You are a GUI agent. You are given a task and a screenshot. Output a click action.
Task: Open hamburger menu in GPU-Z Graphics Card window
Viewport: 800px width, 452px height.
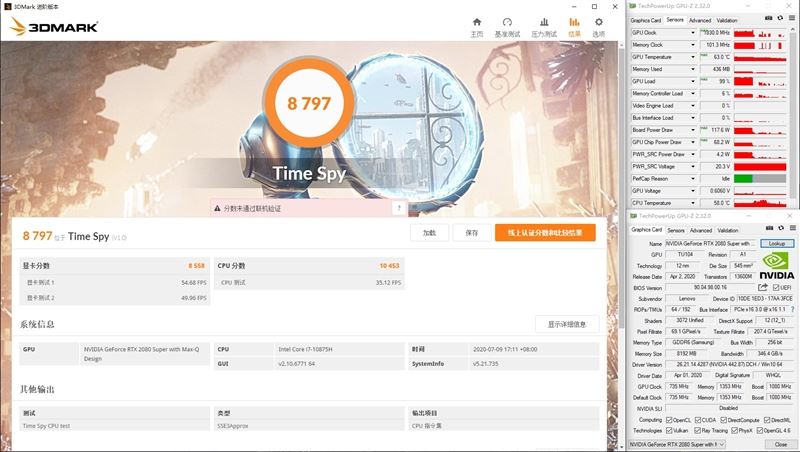(x=792, y=228)
